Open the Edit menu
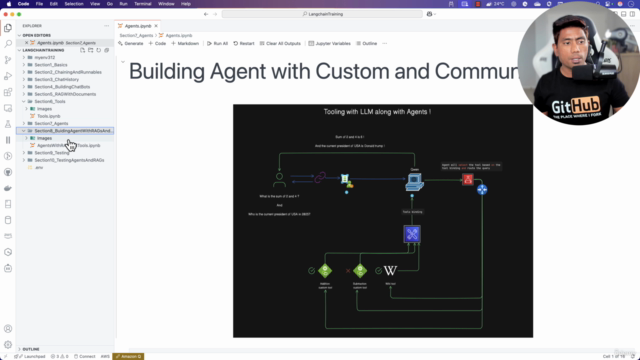Viewport: 640px width, 360px height. [53, 4]
